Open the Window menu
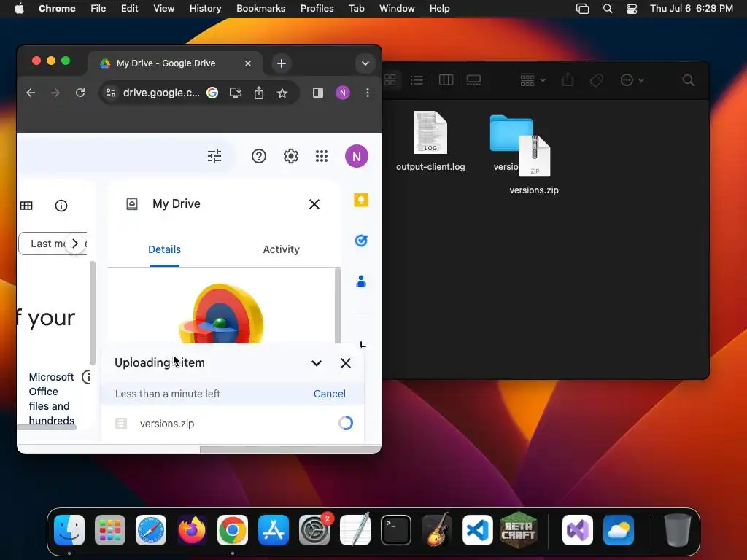The width and height of the screenshot is (747, 560). [397, 9]
